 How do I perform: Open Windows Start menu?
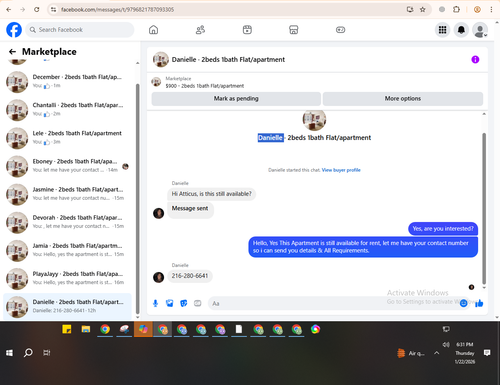pos(9,353)
